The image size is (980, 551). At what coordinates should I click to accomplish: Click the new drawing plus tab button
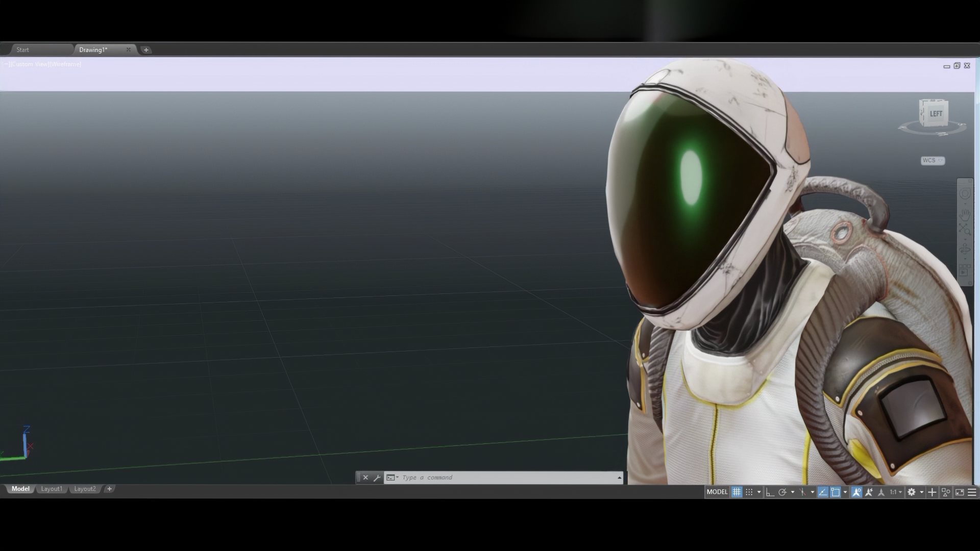tap(146, 49)
